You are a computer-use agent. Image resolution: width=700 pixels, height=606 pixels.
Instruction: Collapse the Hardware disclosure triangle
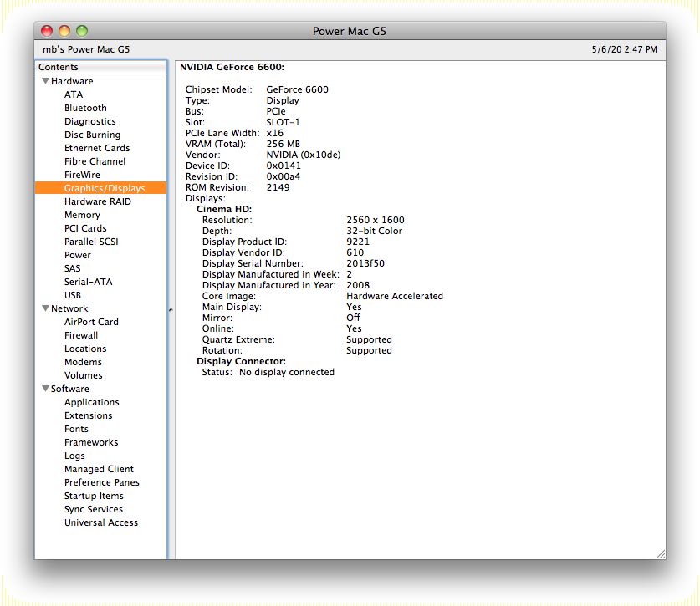pos(45,81)
